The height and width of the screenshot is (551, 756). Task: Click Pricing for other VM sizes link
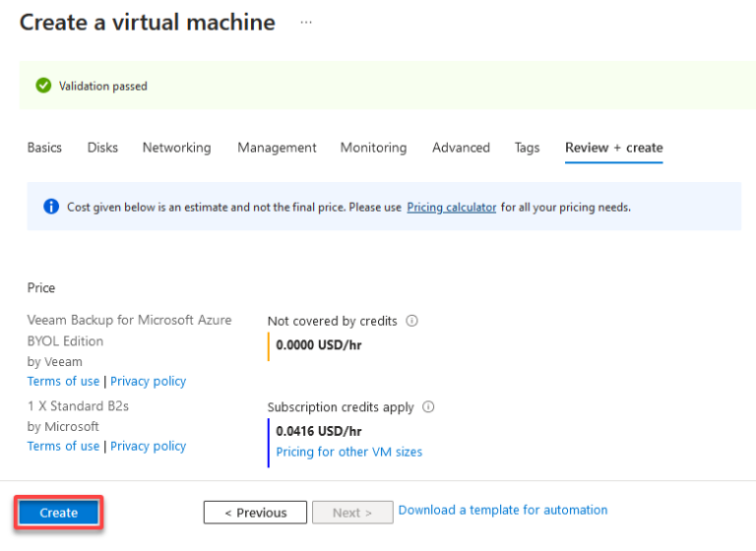(x=349, y=452)
